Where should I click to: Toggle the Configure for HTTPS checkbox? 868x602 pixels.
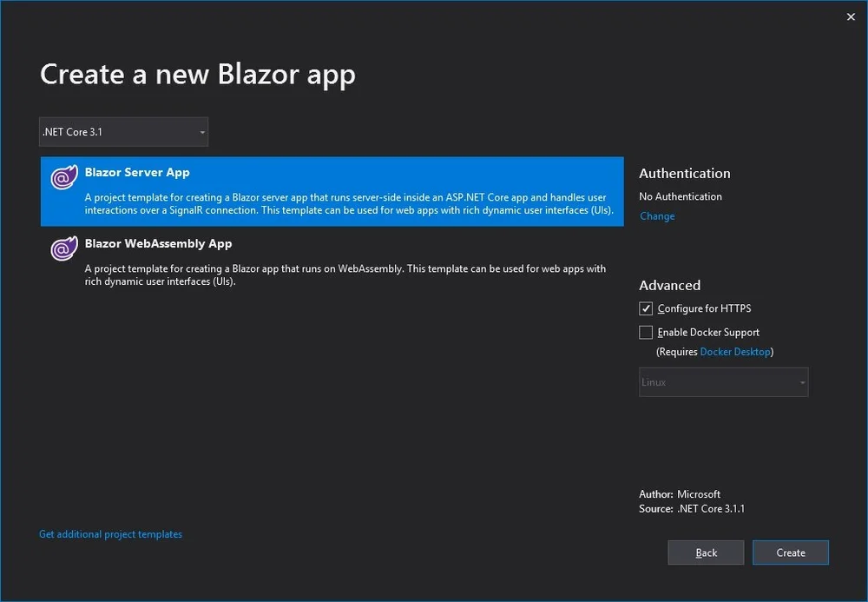[x=646, y=308]
